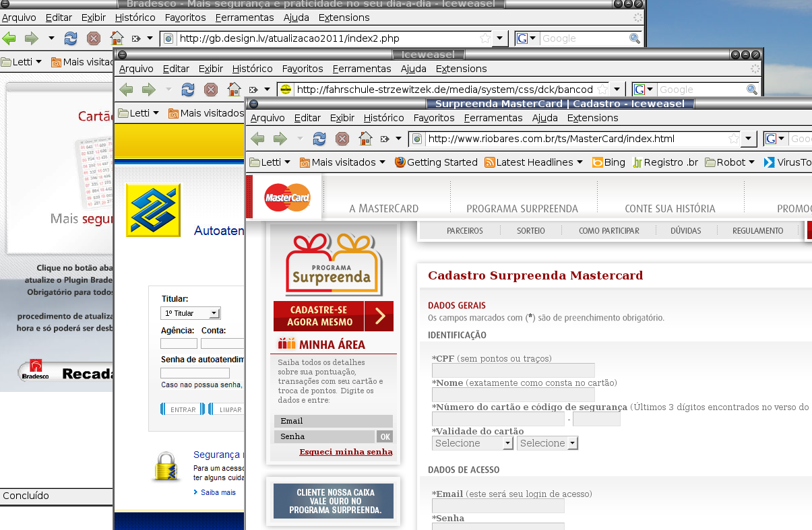Viewport: 812px width, 530px height.
Task: Open the Titular dropdown showing 1º Titular
Action: (191, 313)
